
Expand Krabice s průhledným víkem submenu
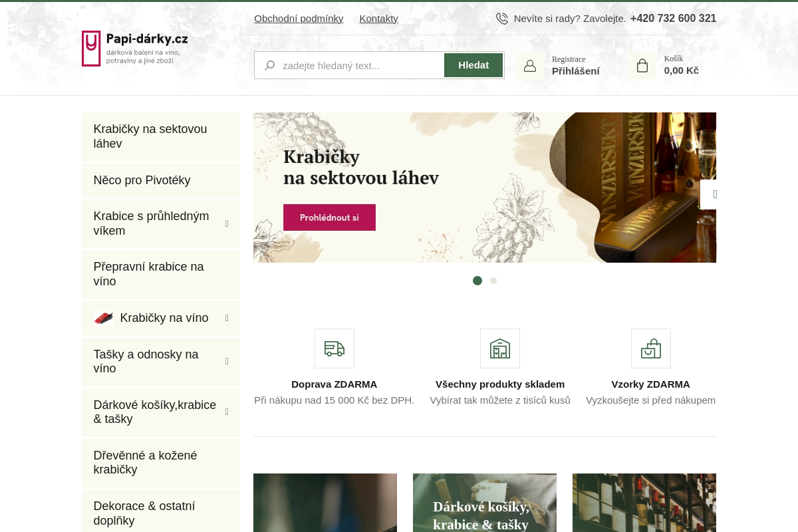pyautogui.click(x=227, y=223)
